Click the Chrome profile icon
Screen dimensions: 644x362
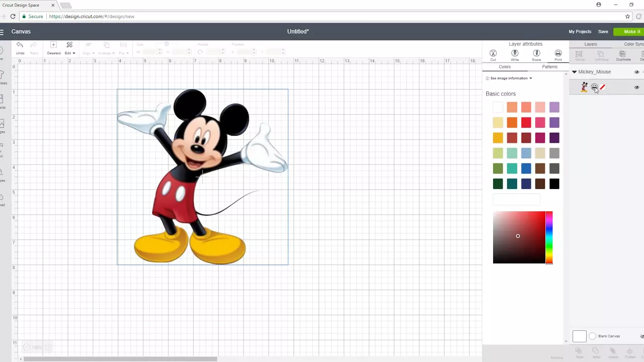599,5
